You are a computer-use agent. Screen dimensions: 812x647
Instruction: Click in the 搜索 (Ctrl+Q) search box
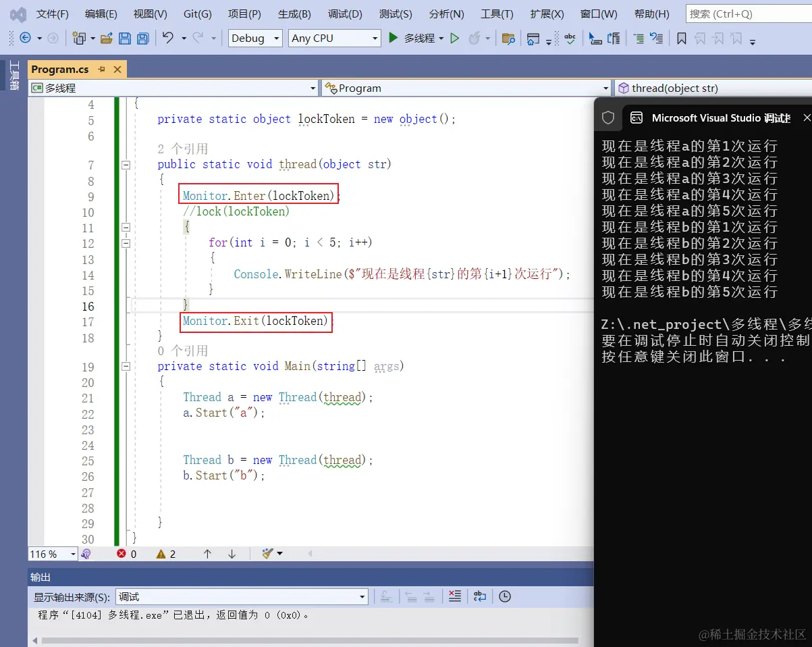[749, 14]
